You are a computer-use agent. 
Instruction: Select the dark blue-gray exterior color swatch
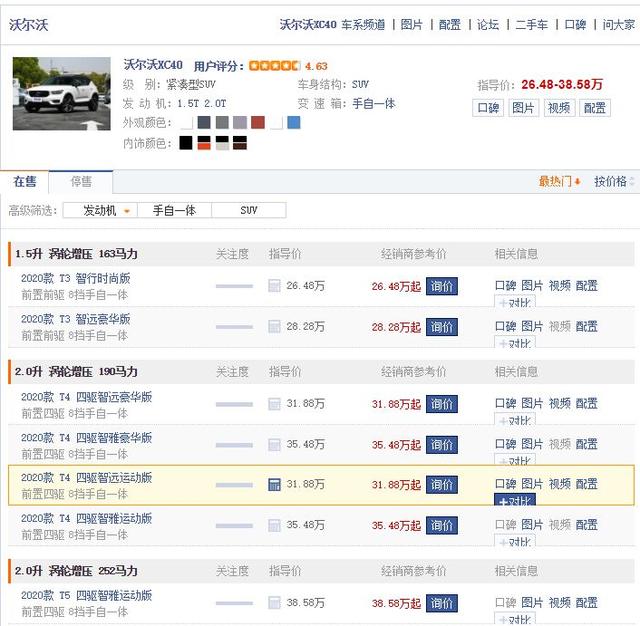pyautogui.click(x=204, y=122)
